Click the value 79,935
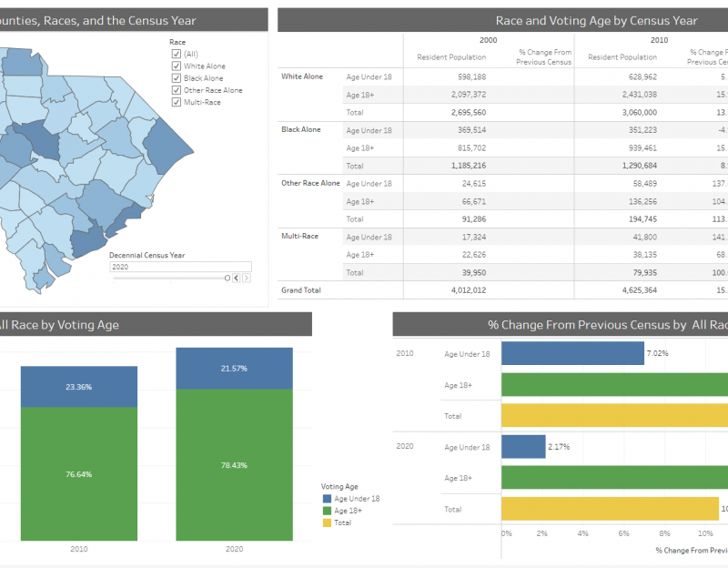 click(645, 272)
